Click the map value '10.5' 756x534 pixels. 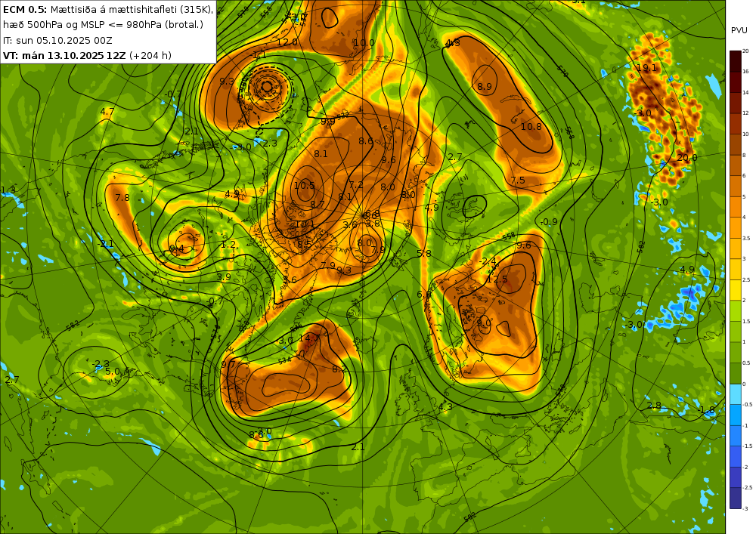(x=304, y=185)
